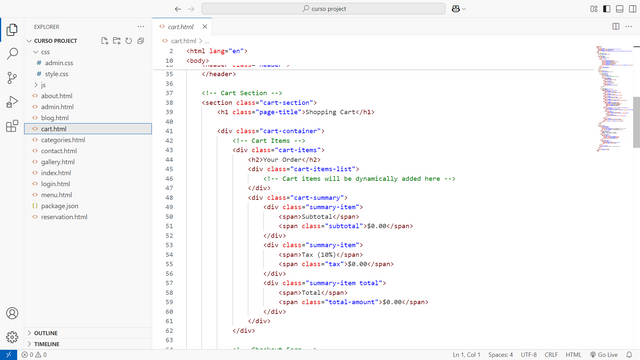Click breadcrumb ellipsis after cart.html
Viewport: 640px width, 360px height.
(207, 41)
